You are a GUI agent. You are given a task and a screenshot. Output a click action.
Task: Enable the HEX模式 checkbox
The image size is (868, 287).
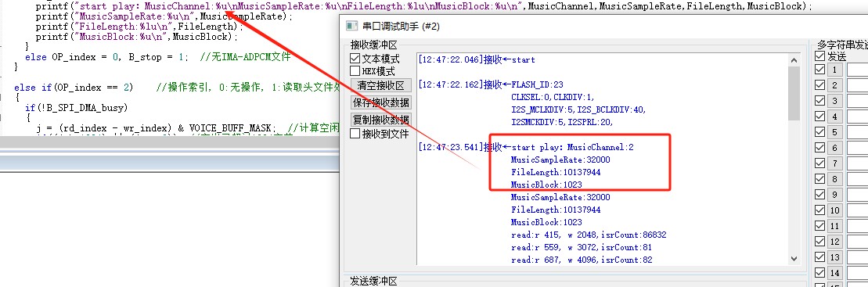pos(355,71)
